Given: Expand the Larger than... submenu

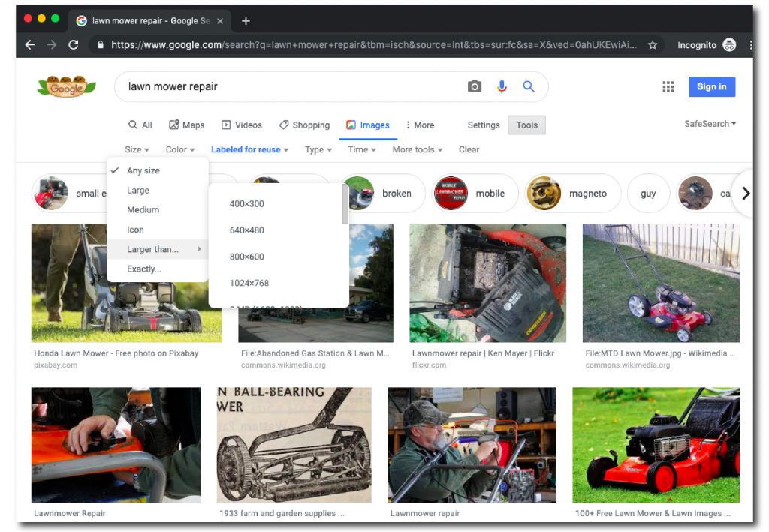Looking at the screenshot, I should coord(158,249).
